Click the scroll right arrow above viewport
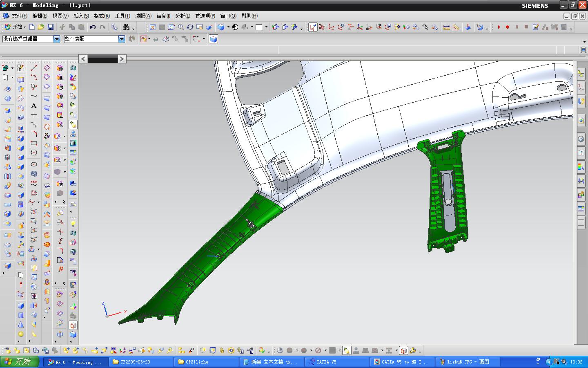Viewport: 588px width, 368px height. pyautogui.click(x=122, y=59)
